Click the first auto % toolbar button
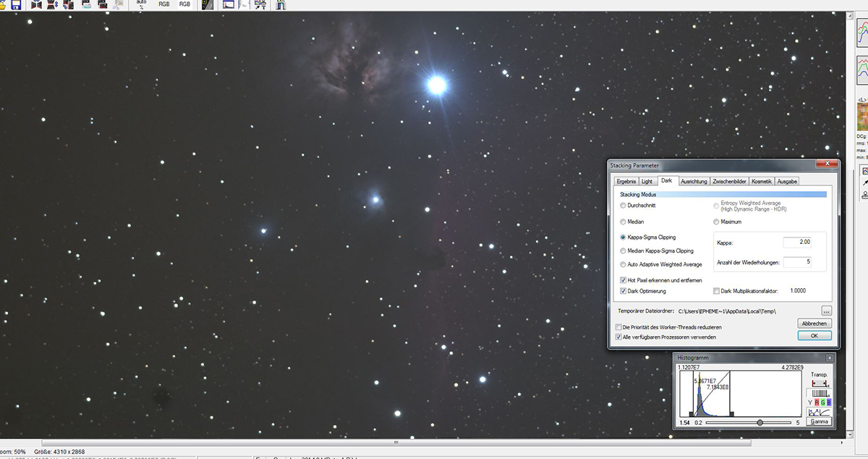 point(141,4)
